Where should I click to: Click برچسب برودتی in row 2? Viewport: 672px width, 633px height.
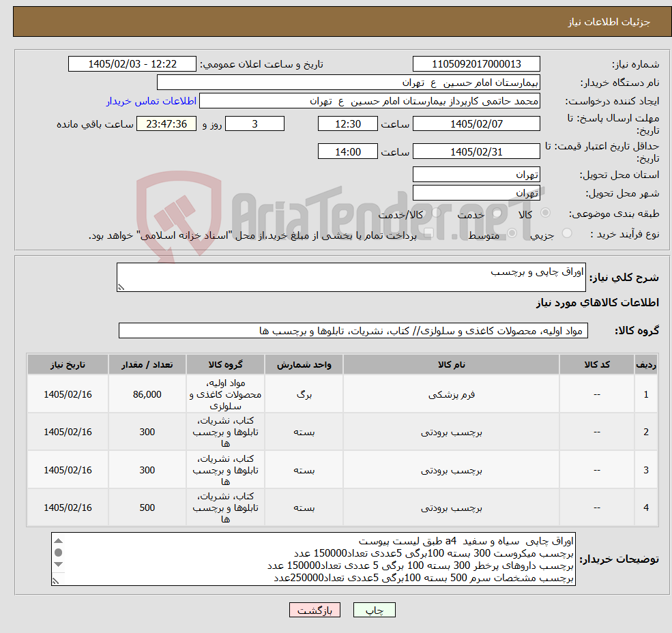click(x=451, y=432)
